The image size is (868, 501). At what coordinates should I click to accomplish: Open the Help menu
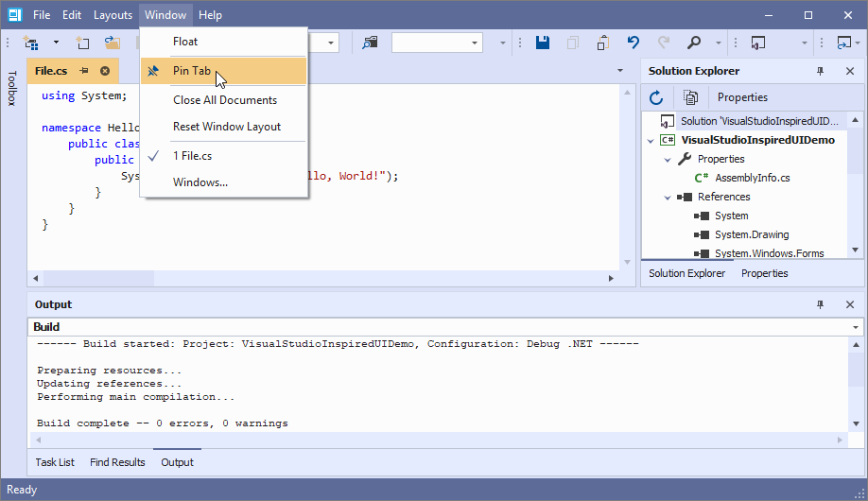point(210,15)
